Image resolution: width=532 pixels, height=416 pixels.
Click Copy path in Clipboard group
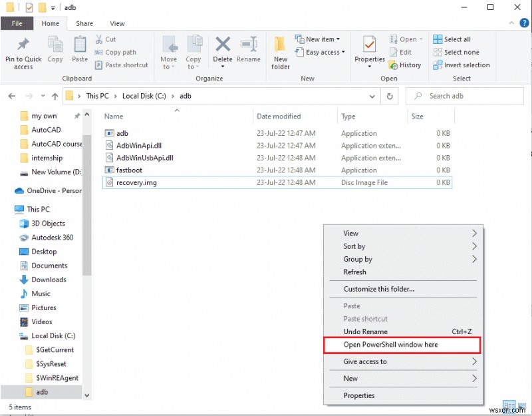(x=116, y=53)
